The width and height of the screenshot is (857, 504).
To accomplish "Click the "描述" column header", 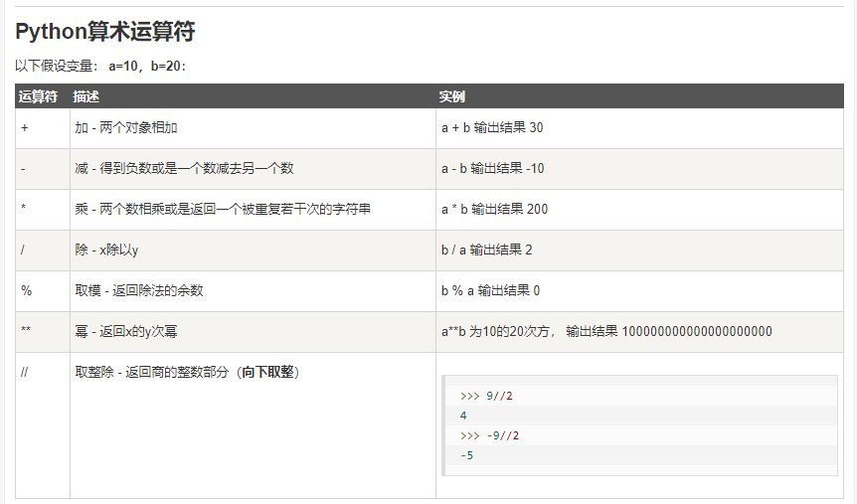I will click(x=86, y=96).
